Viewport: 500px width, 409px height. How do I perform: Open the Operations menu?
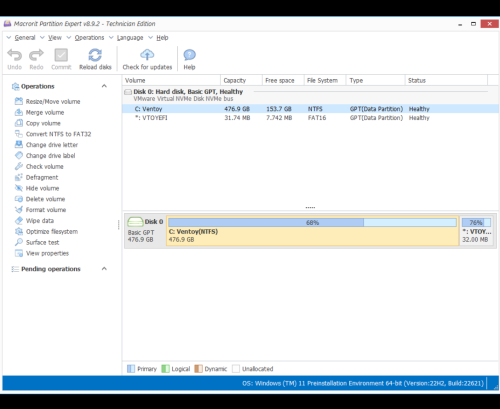[89, 37]
